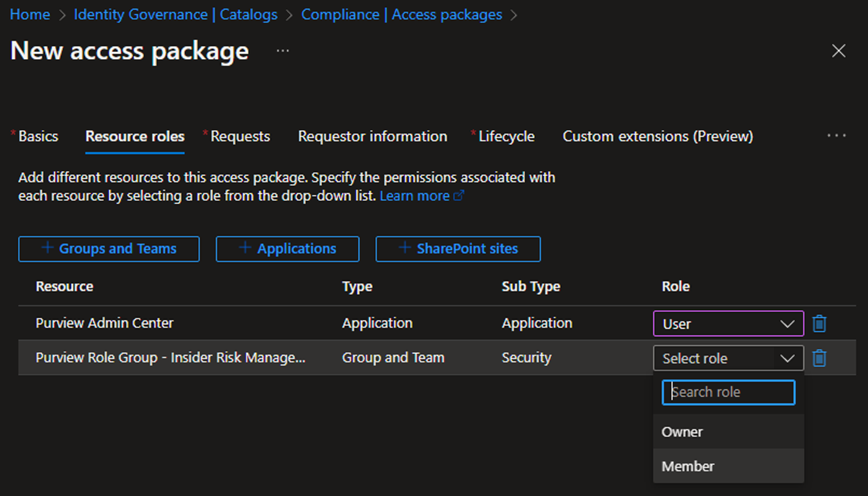868x496 pixels.
Task: Choose Owner from the role list
Action: click(728, 431)
